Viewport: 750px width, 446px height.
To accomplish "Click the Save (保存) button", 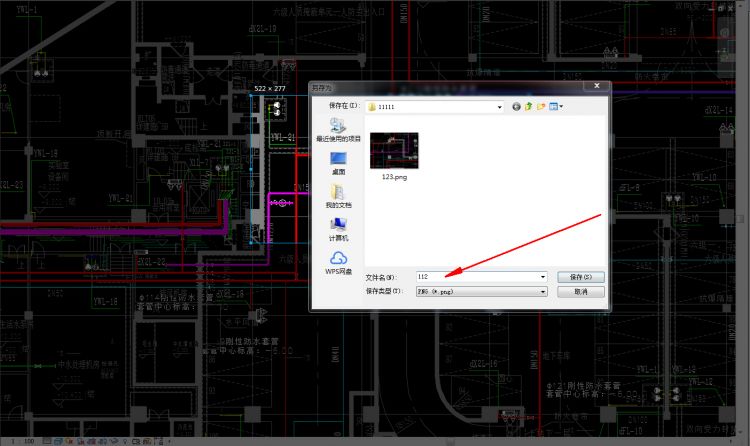I will [580, 277].
